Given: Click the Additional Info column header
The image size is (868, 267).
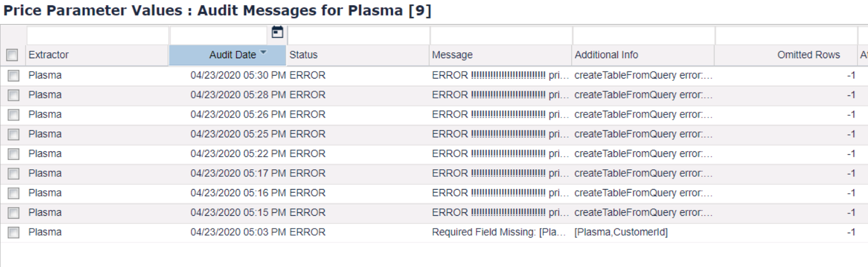Looking at the screenshot, I should click(x=606, y=55).
